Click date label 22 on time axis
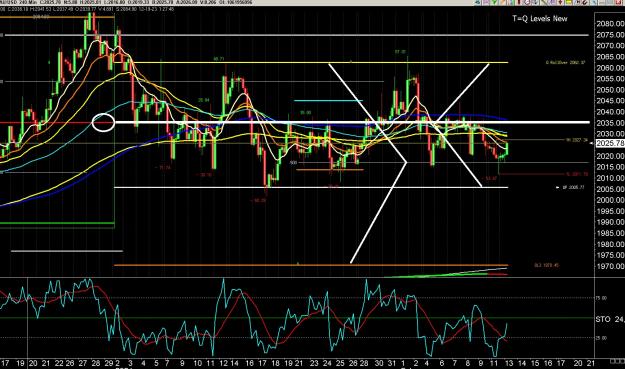625x369 pixels. point(59,363)
